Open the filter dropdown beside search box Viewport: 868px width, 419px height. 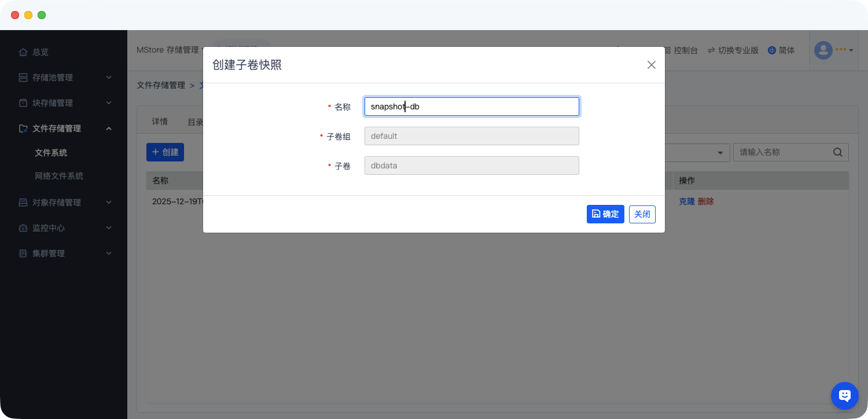pos(720,153)
